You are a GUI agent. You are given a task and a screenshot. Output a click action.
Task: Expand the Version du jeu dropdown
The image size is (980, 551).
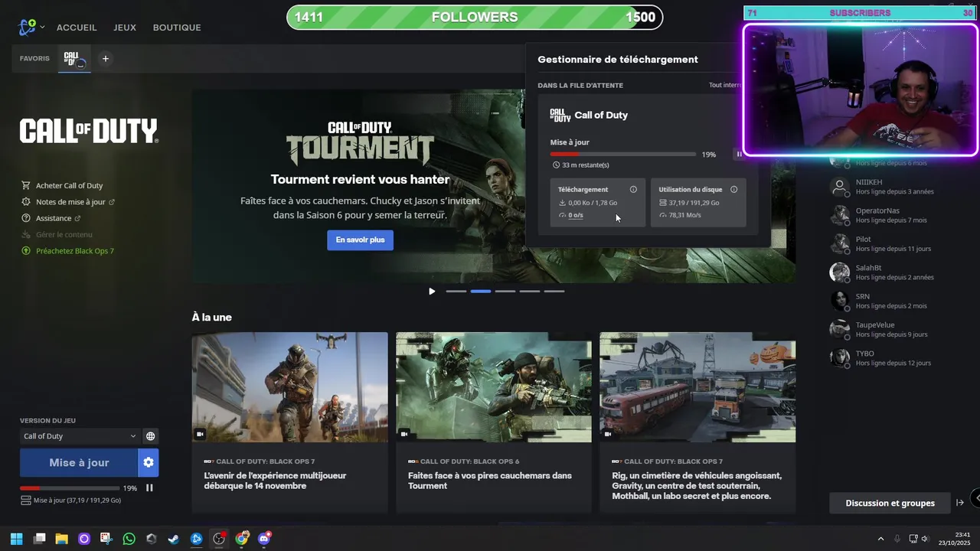pyautogui.click(x=80, y=436)
